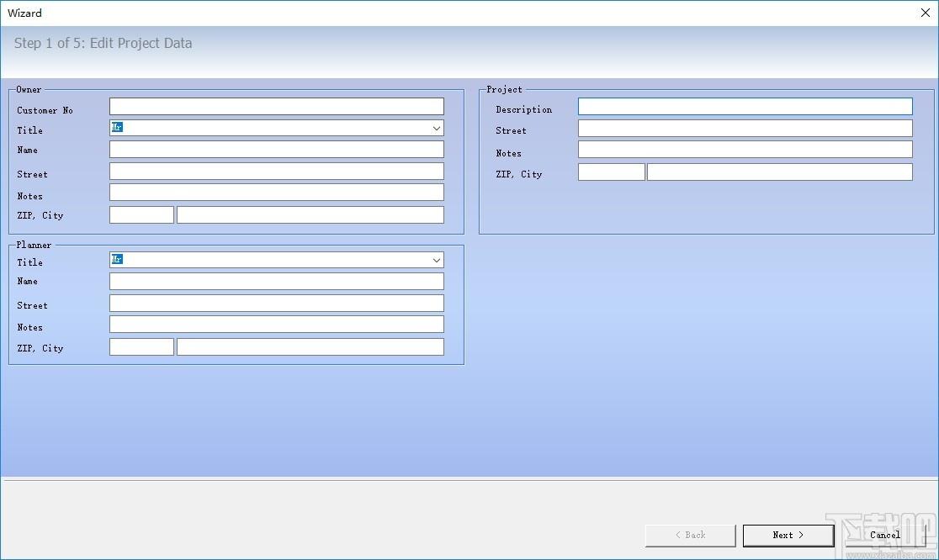Click the Project ZIP input field

[x=612, y=172]
